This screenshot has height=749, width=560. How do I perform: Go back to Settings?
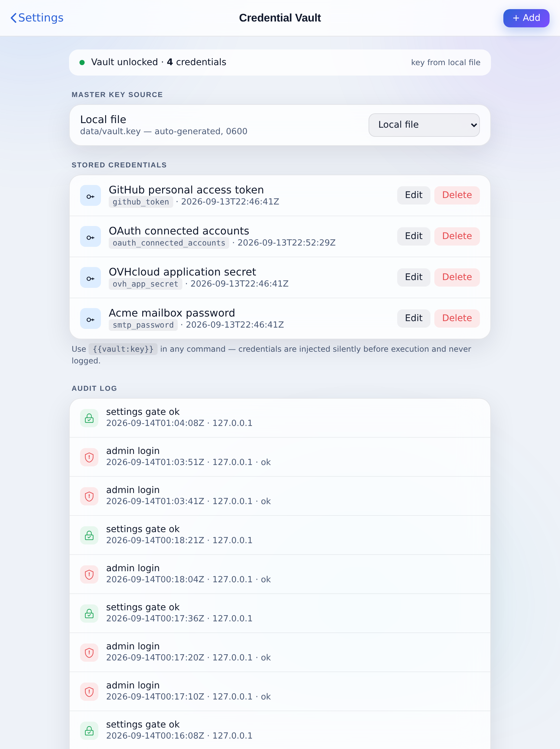click(x=37, y=18)
